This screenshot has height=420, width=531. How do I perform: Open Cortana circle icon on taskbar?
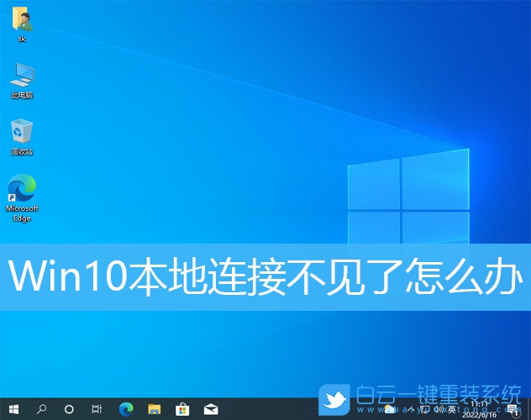pyautogui.click(x=69, y=410)
